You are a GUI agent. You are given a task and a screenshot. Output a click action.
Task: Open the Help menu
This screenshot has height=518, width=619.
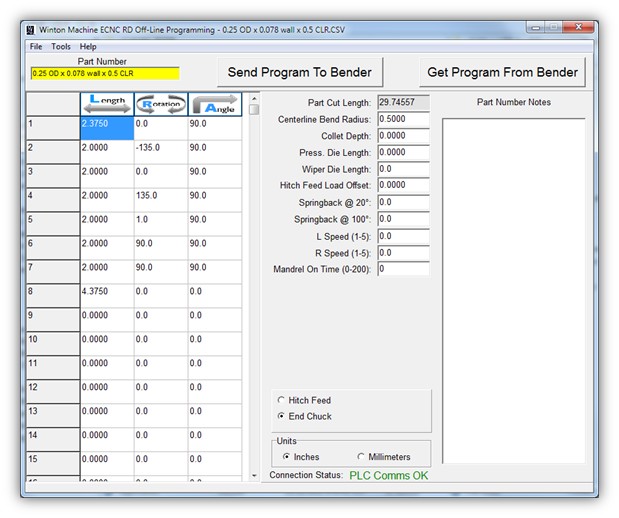pyautogui.click(x=88, y=47)
